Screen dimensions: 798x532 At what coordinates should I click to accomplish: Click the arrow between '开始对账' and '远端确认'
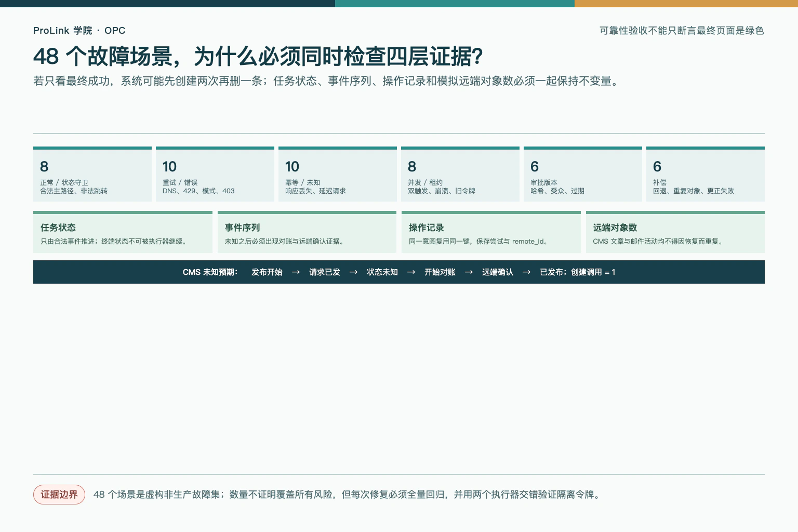click(x=469, y=272)
